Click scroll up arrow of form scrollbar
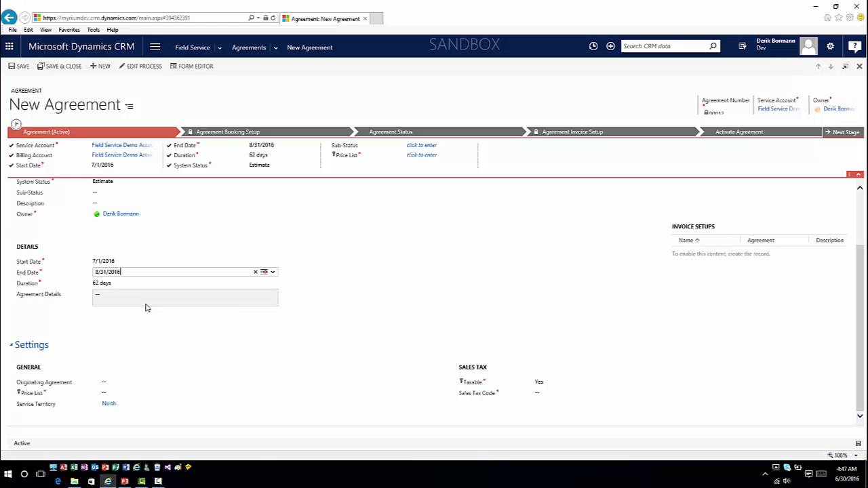 (x=860, y=188)
